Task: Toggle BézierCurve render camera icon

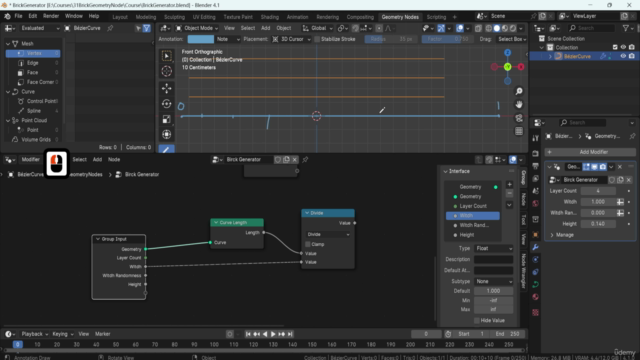Action: pyautogui.click(x=631, y=56)
